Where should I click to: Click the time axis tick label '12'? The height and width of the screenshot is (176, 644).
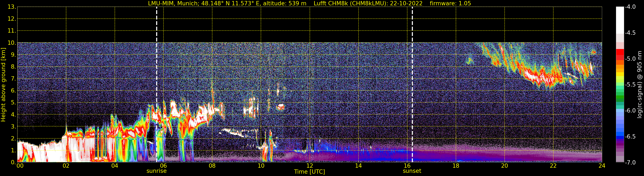(x=310, y=166)
